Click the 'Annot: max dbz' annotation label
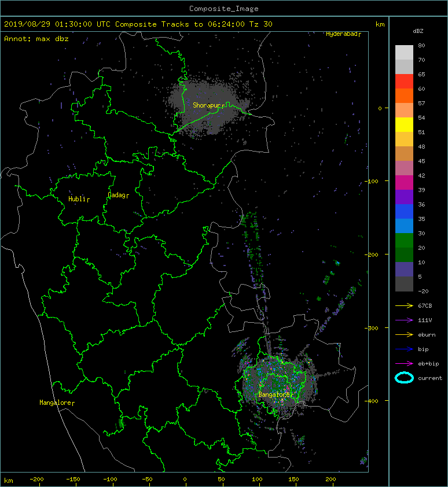The image size is (448, 487). (36, 39)
